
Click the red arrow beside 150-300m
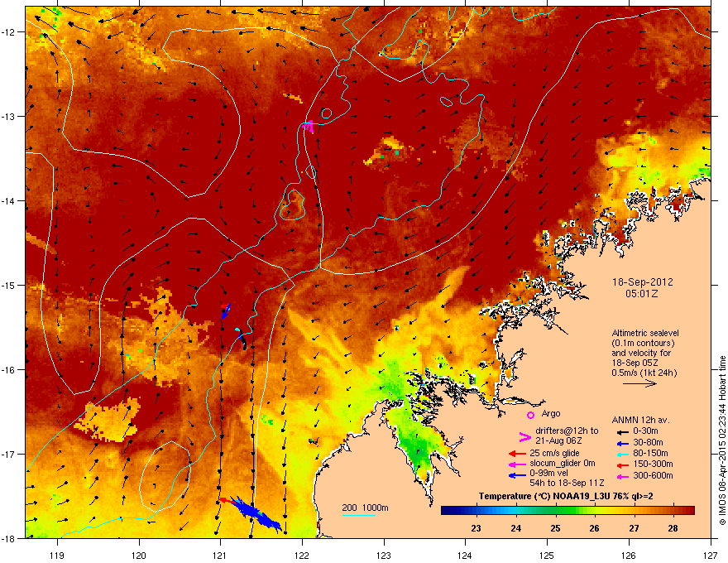click(621, 464)
